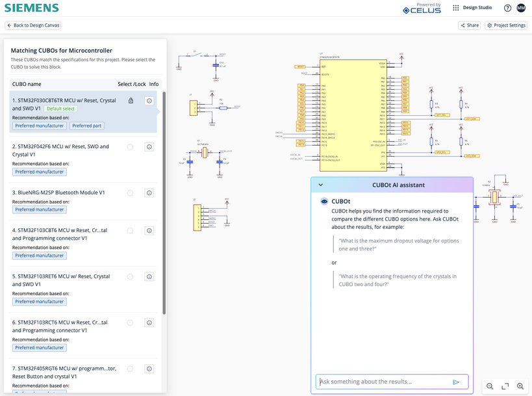The image size is (532, 396).
Task: Click the CUBOt eye avatar icon
Action: pos(324,202)
